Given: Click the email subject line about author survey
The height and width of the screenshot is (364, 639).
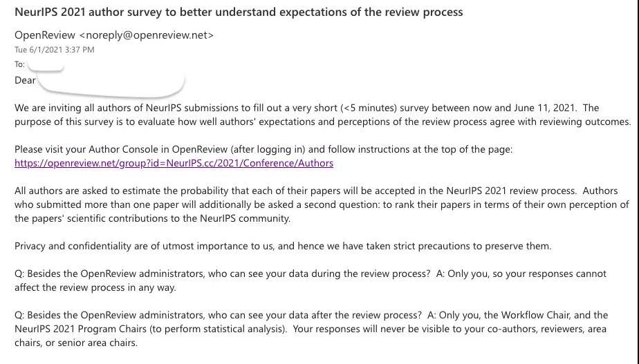Looking at the screenshot, I should 239,12.
